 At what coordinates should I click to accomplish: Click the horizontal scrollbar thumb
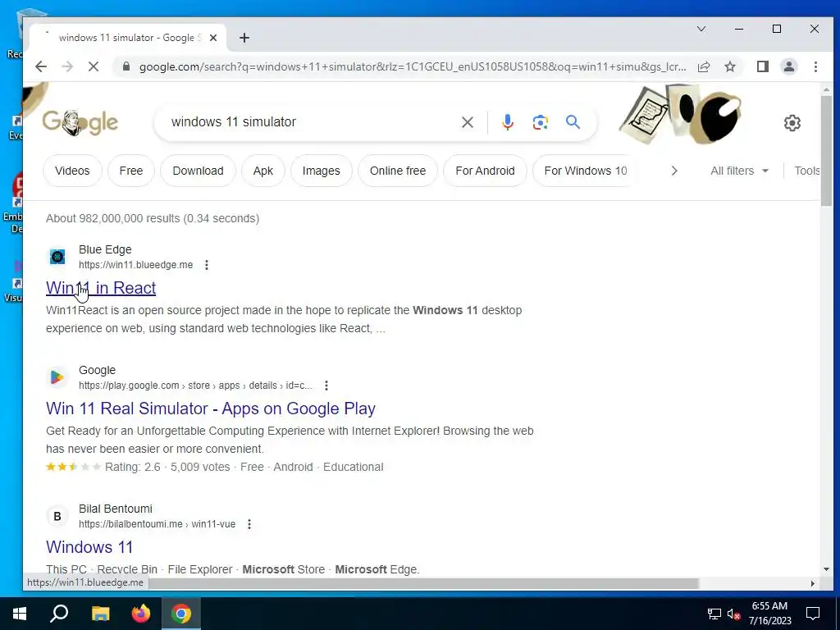click(423, 583)
